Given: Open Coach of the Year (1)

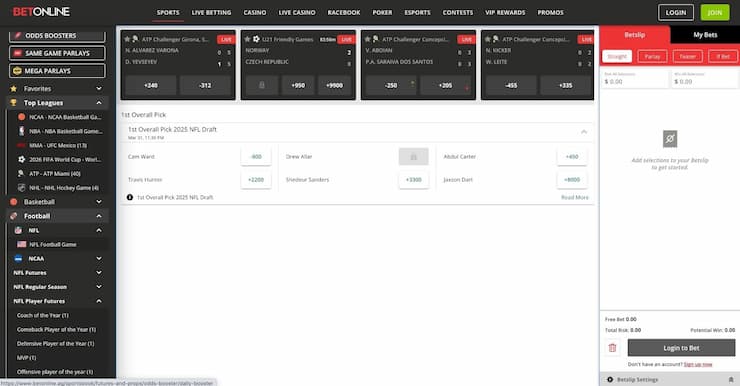Looking at the screenshot, I should pos(42,315).
